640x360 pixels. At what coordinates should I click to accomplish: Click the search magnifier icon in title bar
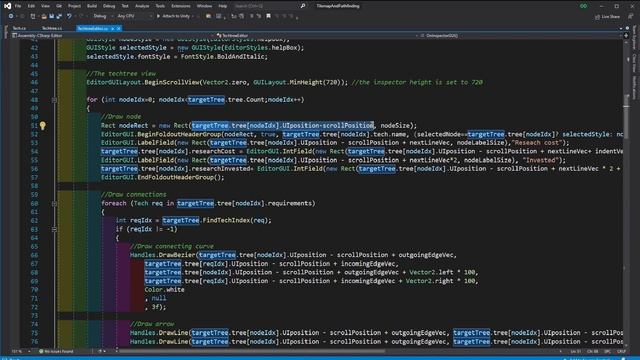click(302, 6)
